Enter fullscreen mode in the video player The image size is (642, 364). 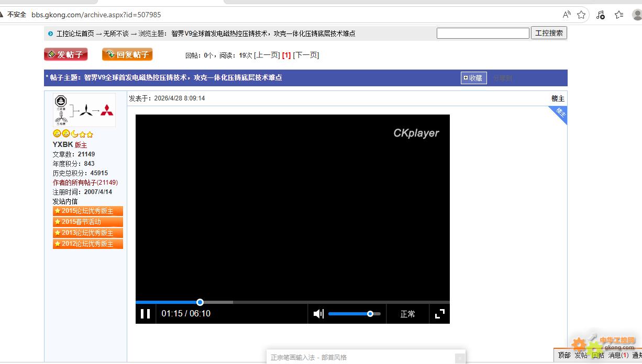(x=440, y=314)
